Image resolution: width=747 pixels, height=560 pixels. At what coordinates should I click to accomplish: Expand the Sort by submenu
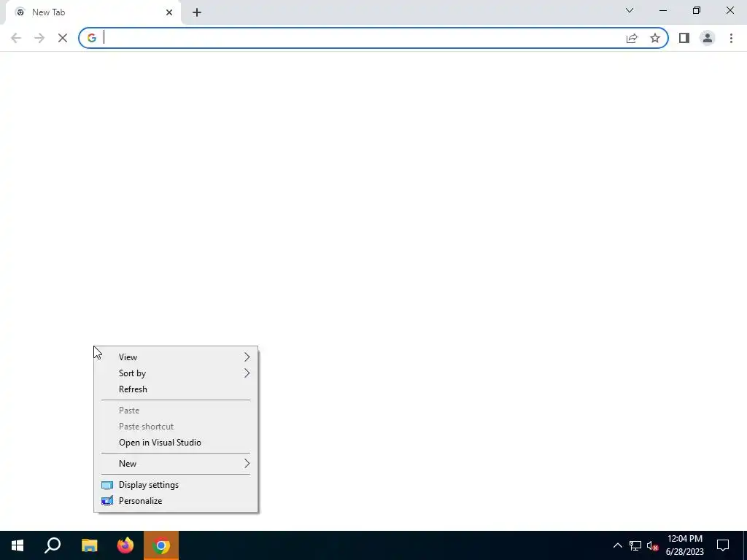pyautogui.click(x=177, y=373)
